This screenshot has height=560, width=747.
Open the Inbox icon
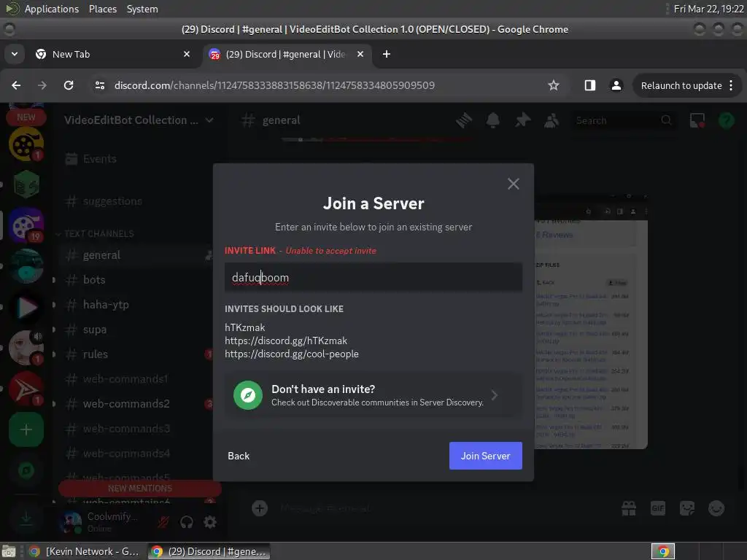[697, 120]
